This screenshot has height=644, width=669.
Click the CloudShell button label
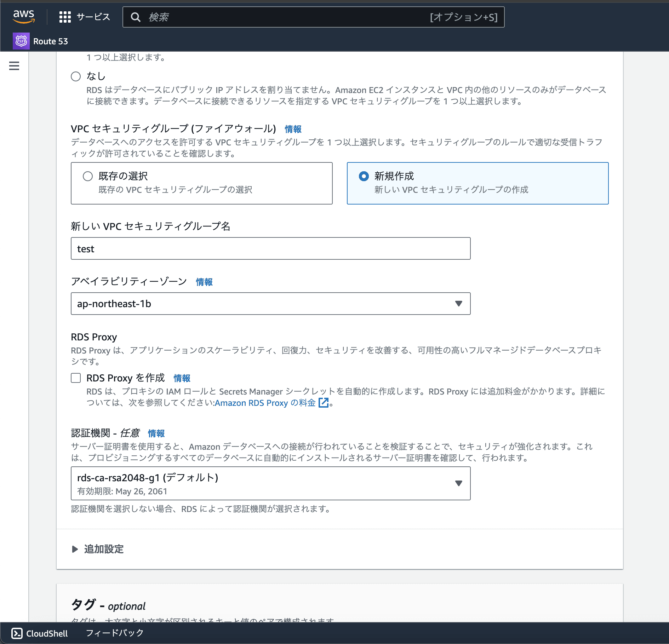(x=47, y=633)
